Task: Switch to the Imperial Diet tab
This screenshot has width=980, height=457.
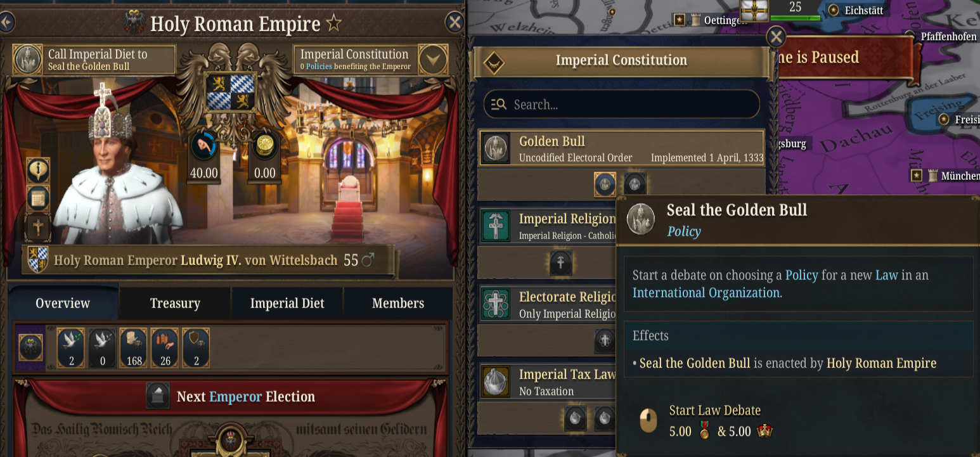Action: pos(287,304)
